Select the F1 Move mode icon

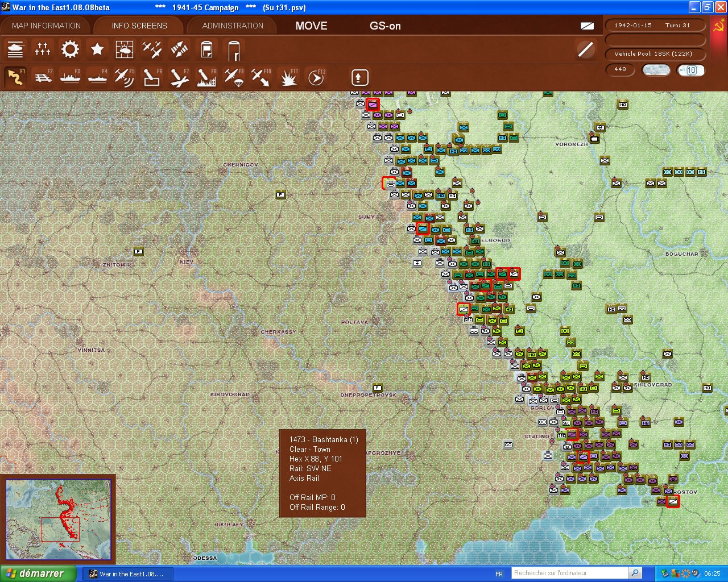point(15,77)
